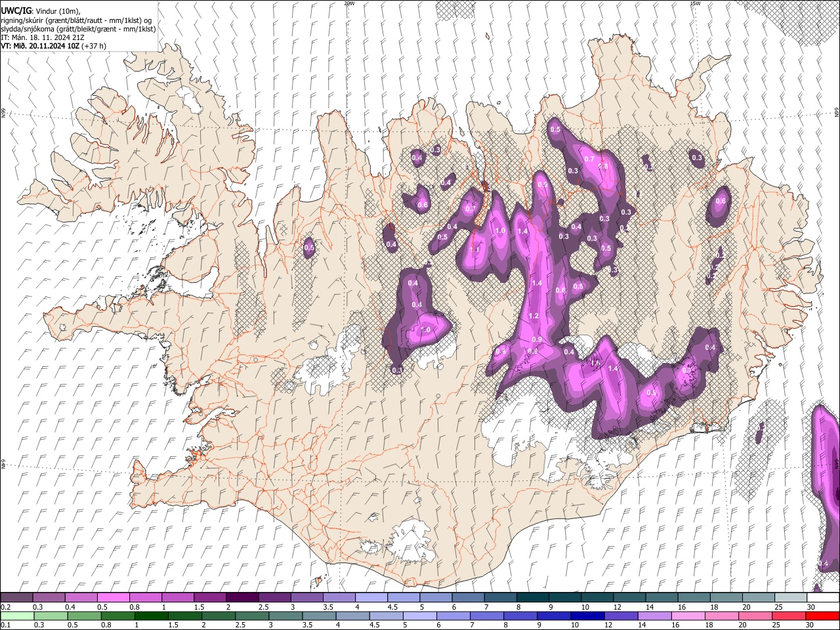The image size is (840, 630).
Task: Click the rain legend swatch for 0.5–0.8
Action: (84, 616)
